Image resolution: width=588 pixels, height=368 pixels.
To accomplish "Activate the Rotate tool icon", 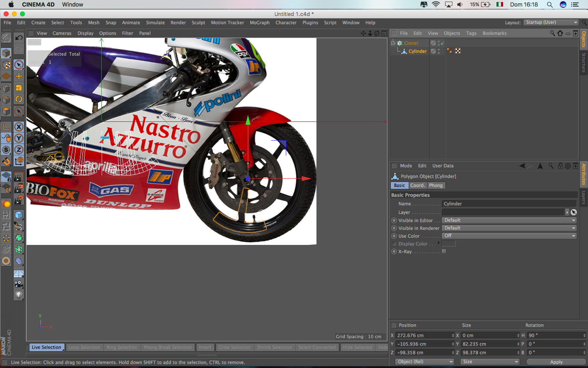I will [x=19, y=99].
